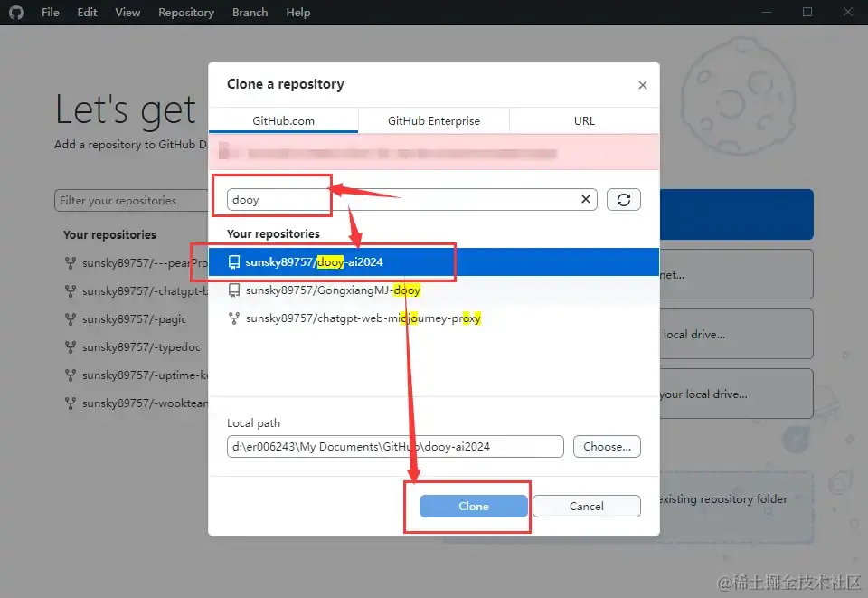The height and width of the screenshot is (598, 868).
Task: Click the Local path input field
Action: tap(395, 446)
